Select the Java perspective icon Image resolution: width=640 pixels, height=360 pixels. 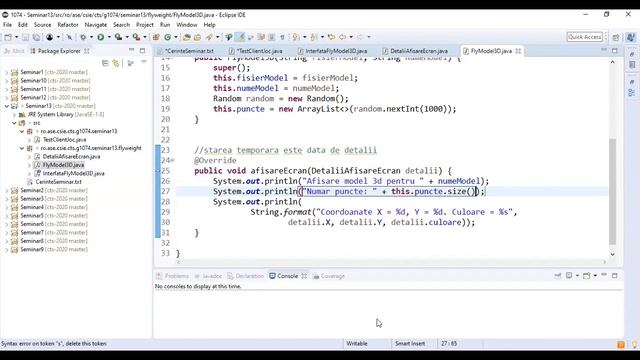[631, 37]
